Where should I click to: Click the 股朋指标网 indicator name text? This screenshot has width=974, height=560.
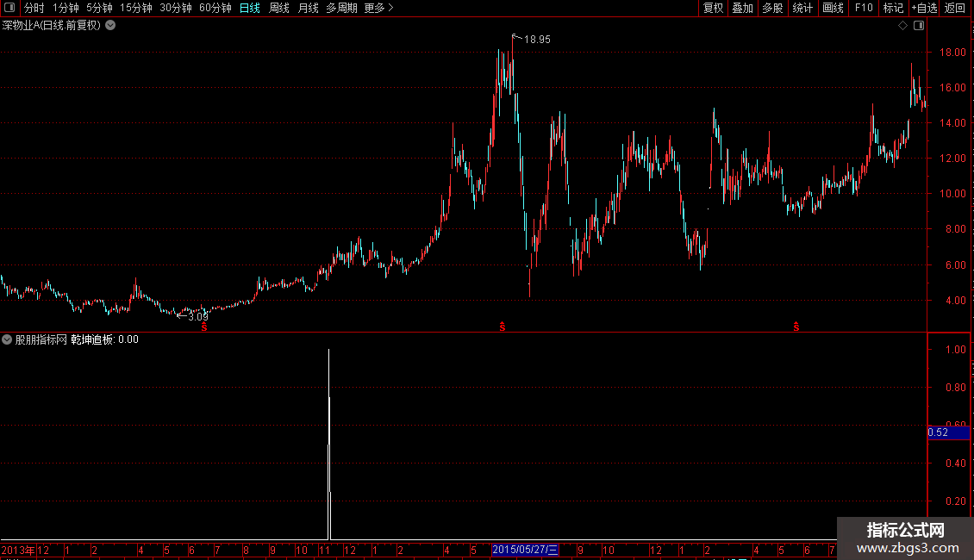(41, 339)
